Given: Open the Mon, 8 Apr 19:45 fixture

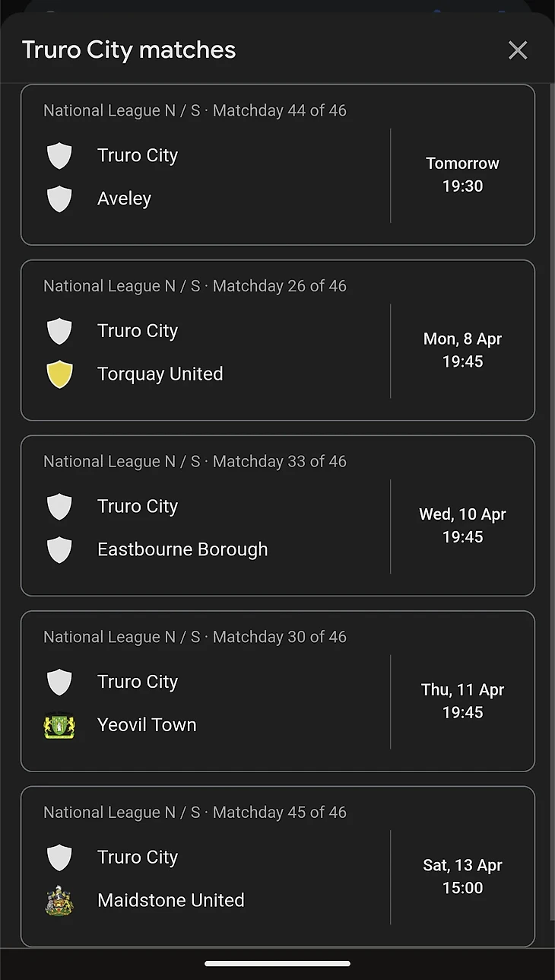Looking at the screenshot, I should 462,350.
